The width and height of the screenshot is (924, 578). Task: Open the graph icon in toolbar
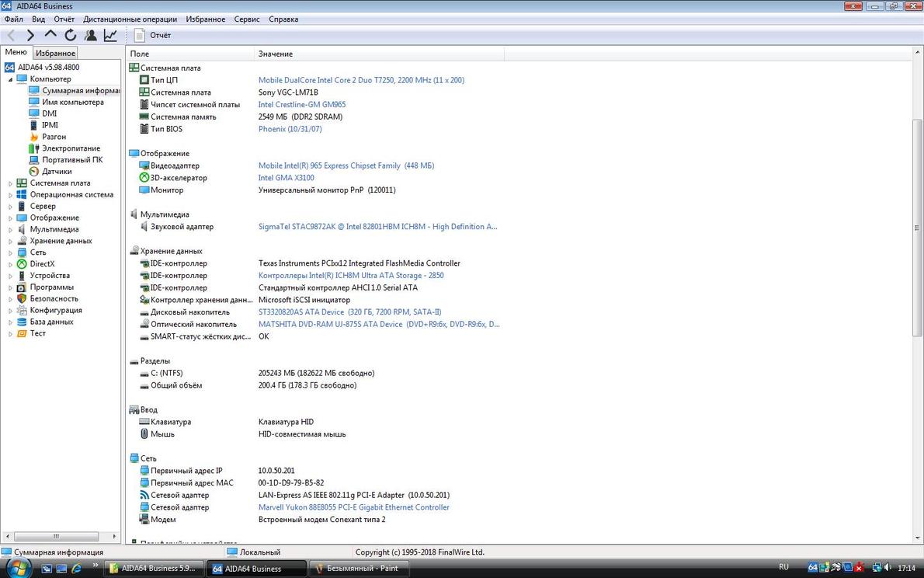pyautogui.click(x=110, y=36)
